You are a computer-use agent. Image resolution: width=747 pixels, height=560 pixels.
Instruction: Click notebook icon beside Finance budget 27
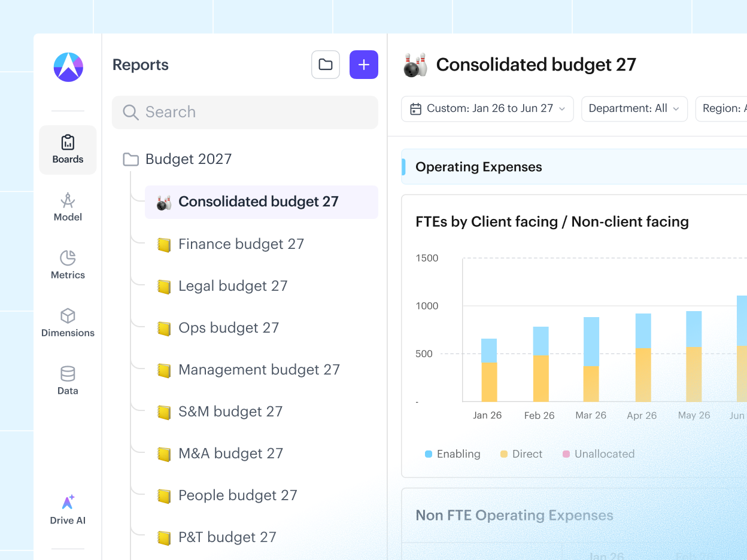point(164,245)
